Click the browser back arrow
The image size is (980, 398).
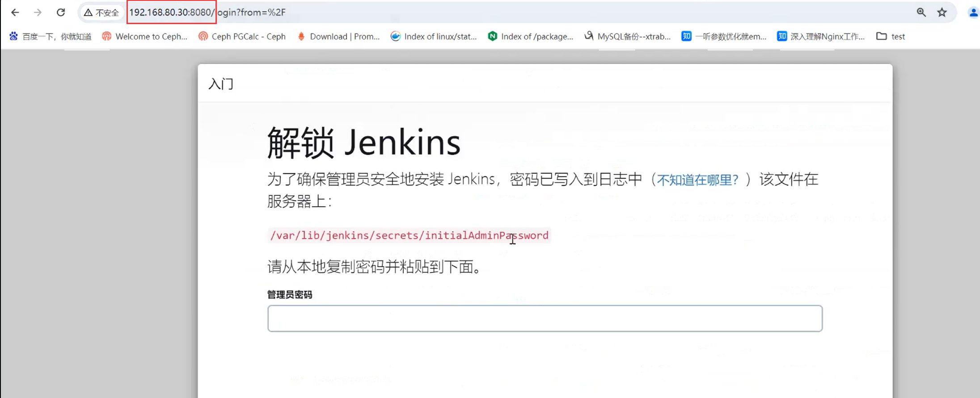pyautogui.click(x=15, y=13)
